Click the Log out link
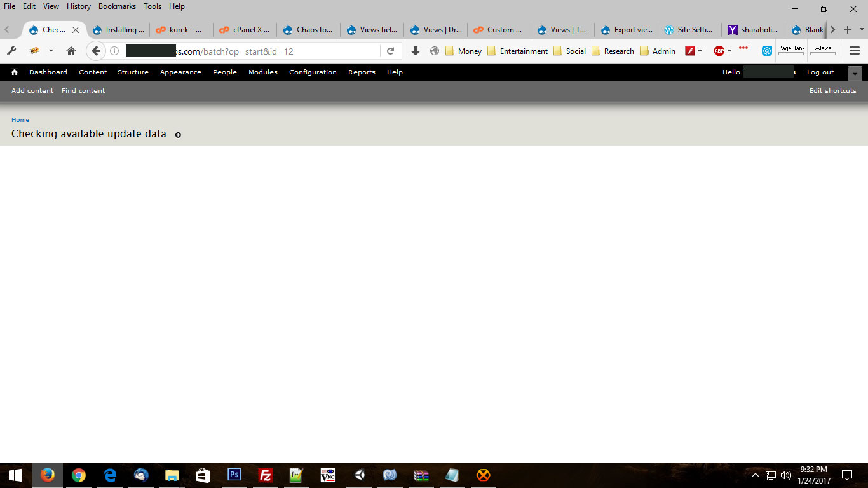 pyautogui.click(x=820, y=72)
